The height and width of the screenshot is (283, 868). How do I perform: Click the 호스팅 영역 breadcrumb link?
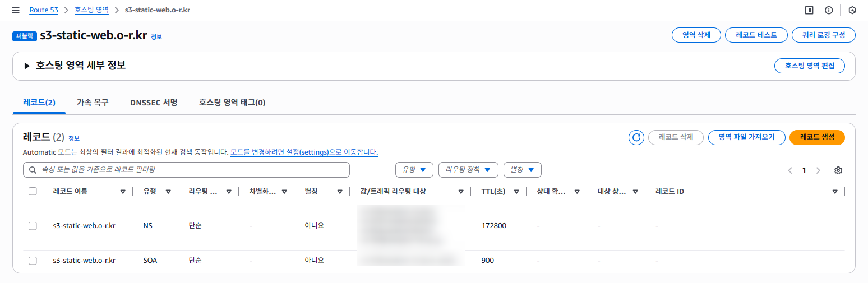point(91,10)
